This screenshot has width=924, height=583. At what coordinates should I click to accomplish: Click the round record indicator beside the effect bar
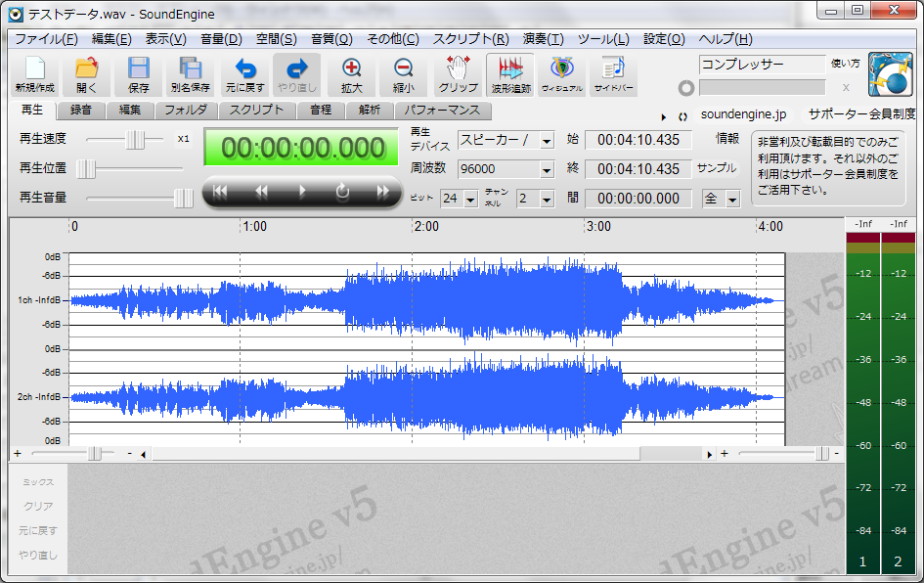[x=686, y=88]
